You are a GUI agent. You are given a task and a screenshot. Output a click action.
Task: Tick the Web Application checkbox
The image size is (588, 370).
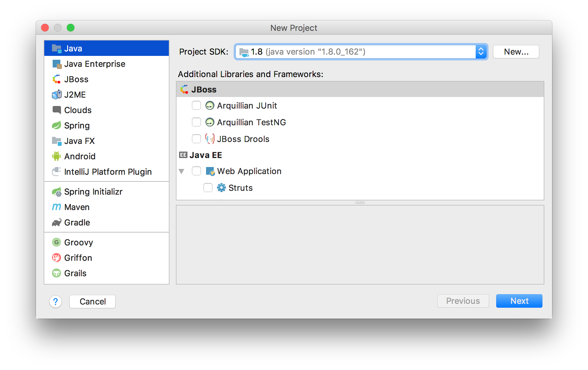click(196, 171)
